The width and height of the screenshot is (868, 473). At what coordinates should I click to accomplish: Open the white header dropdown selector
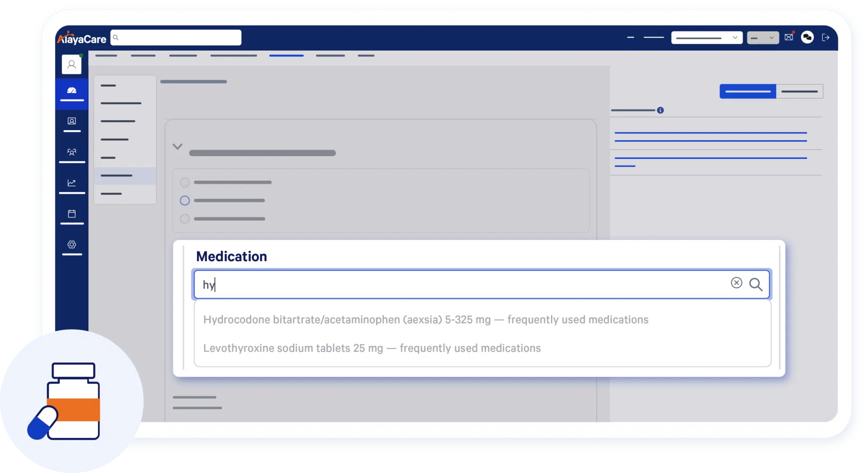[707, 37]
